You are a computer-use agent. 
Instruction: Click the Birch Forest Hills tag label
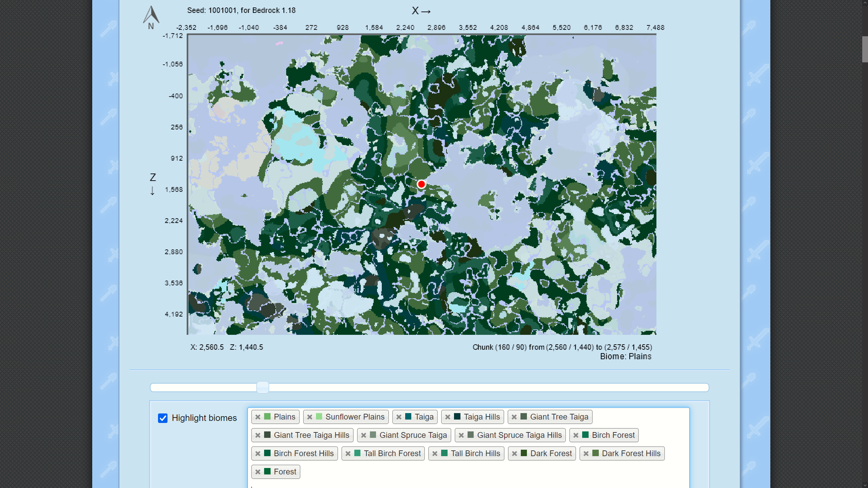[x=303, y=454]
